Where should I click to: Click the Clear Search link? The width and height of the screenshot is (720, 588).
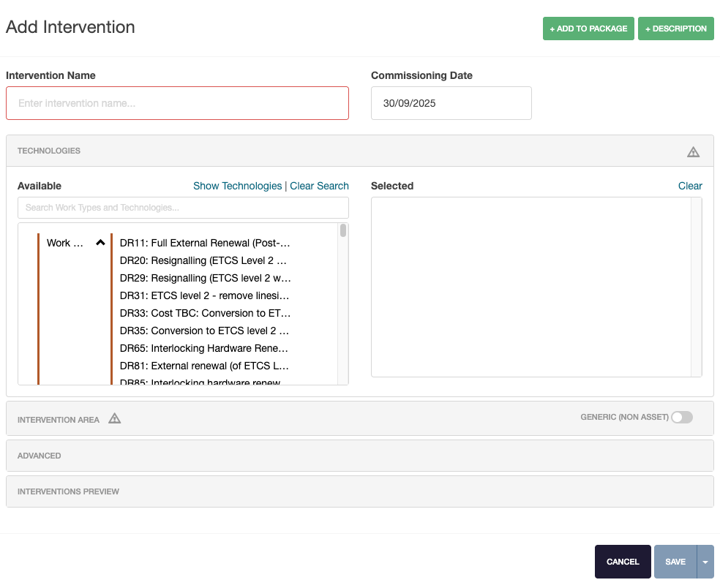pyautogui.click(x=319, y=186)
